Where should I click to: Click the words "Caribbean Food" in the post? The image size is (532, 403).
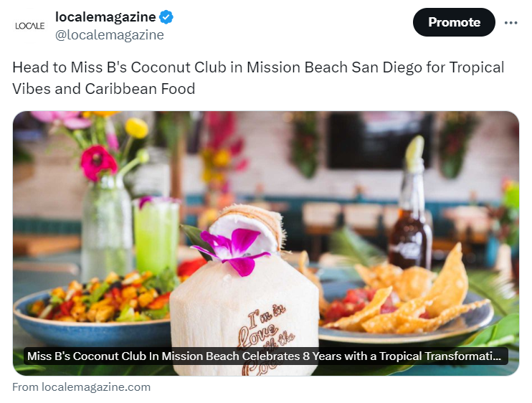tap(140, 89)
